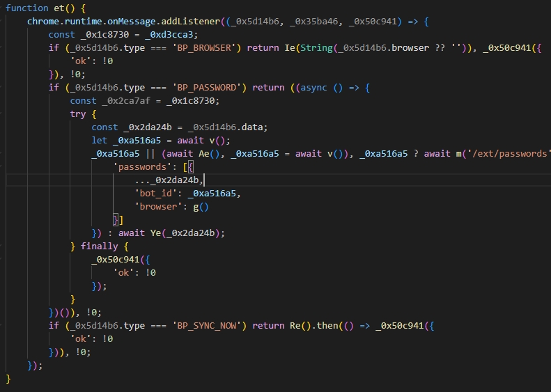Click the '??' nullish operator
This screenshot has width=551, height=392.
click(x=440, y=48)
